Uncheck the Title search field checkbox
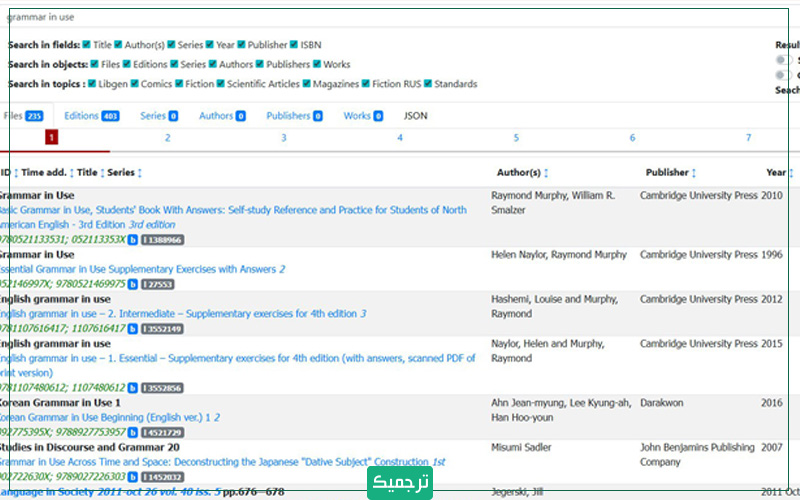 click(x=87, y=45)
